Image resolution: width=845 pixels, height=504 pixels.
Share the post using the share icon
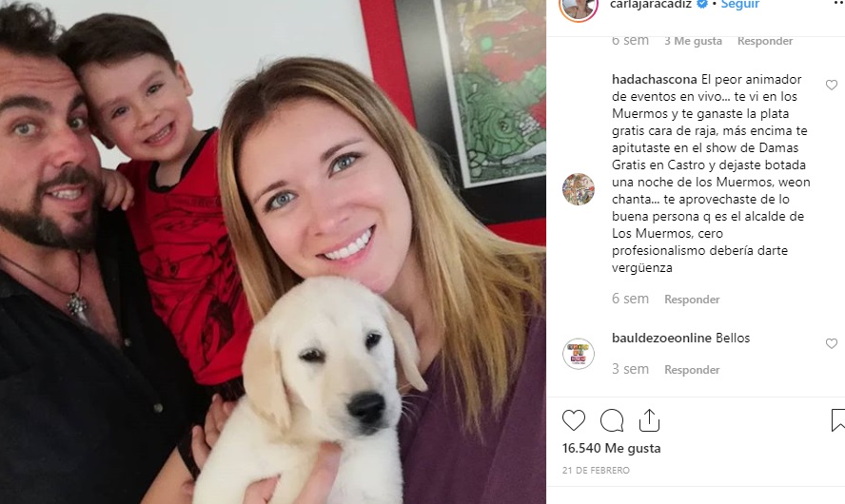click(x=649, y=420)
